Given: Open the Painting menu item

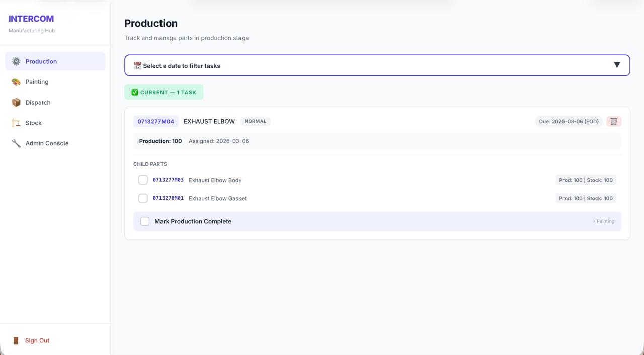Looking at the screenshot, I should pyautogui.click(x=55, y=82).
